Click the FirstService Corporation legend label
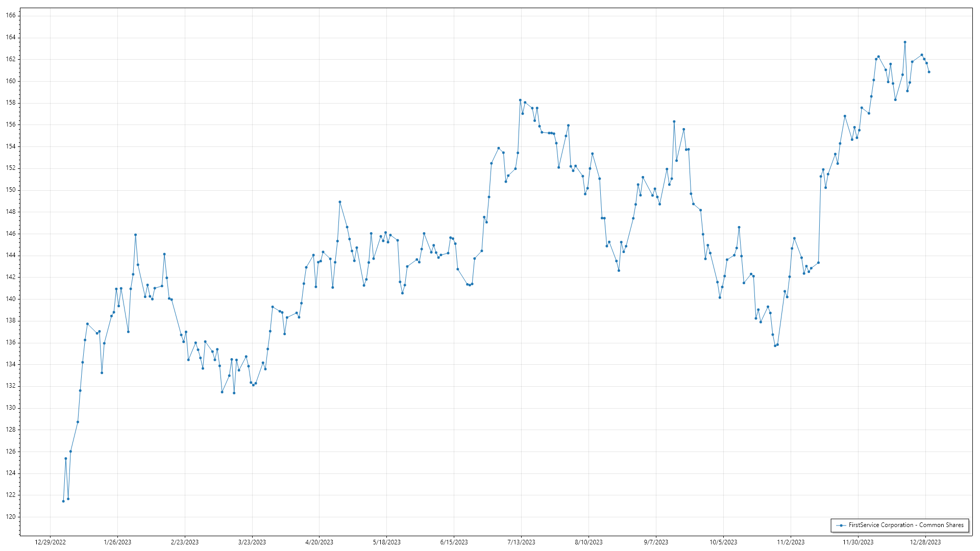This screenshot has height=551, width=980. coord(906,525)
